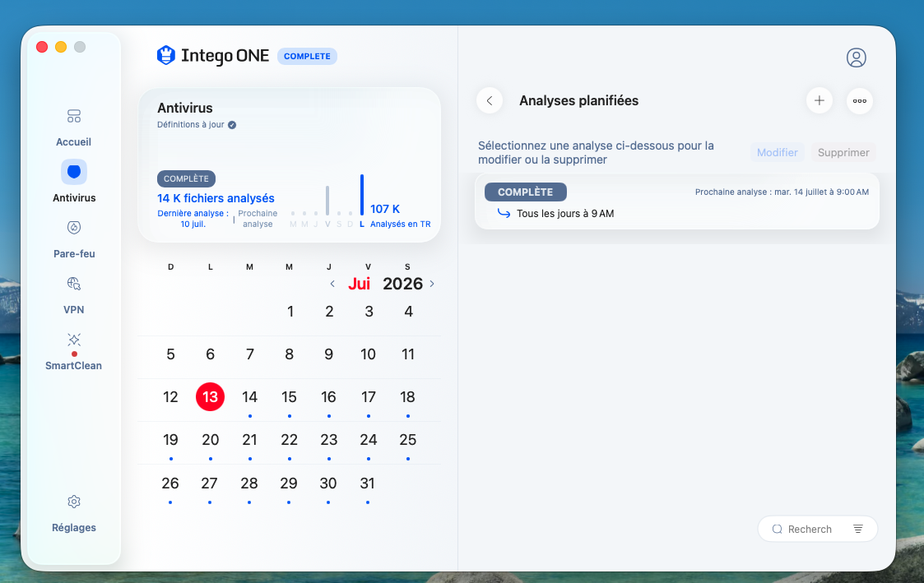This screenshot has height=583, width=924.
Task: Click the gray V bar in scan chart
Action: pos(327,201)
